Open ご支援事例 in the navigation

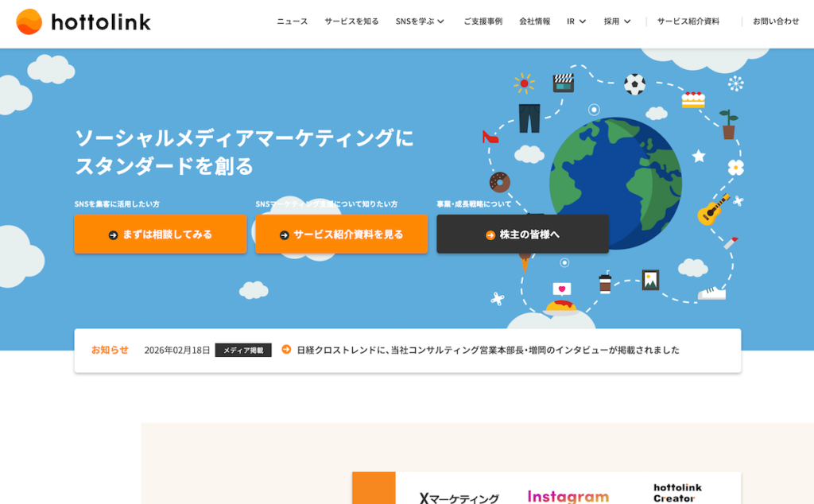(483, 21)
